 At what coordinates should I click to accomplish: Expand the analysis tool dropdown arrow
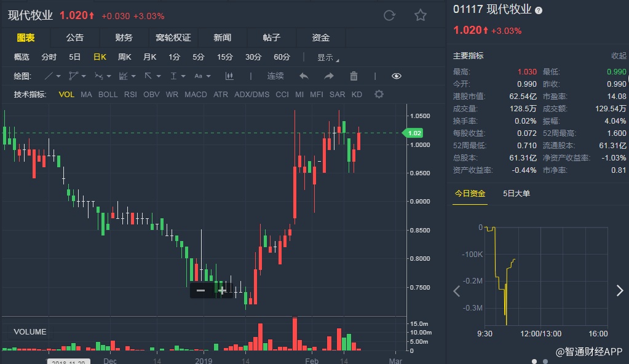click(x=133, y=76)
